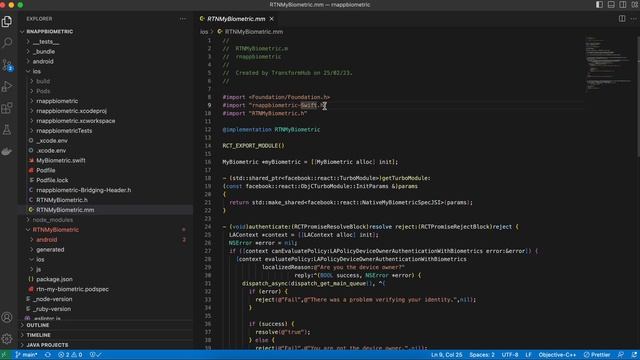Collapse the RNAPPBIOMETRIC root folder
The image size is (640, 360).
[49, 31]
